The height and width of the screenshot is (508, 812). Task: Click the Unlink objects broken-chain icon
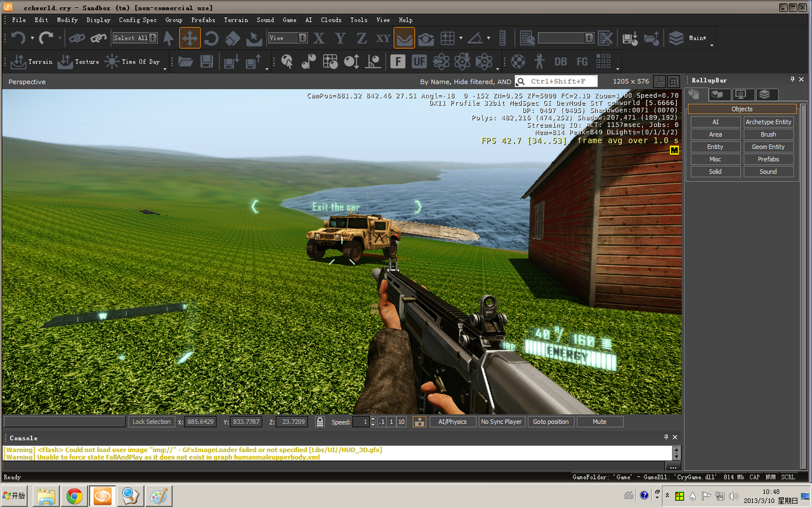click(x=98, y=38)
